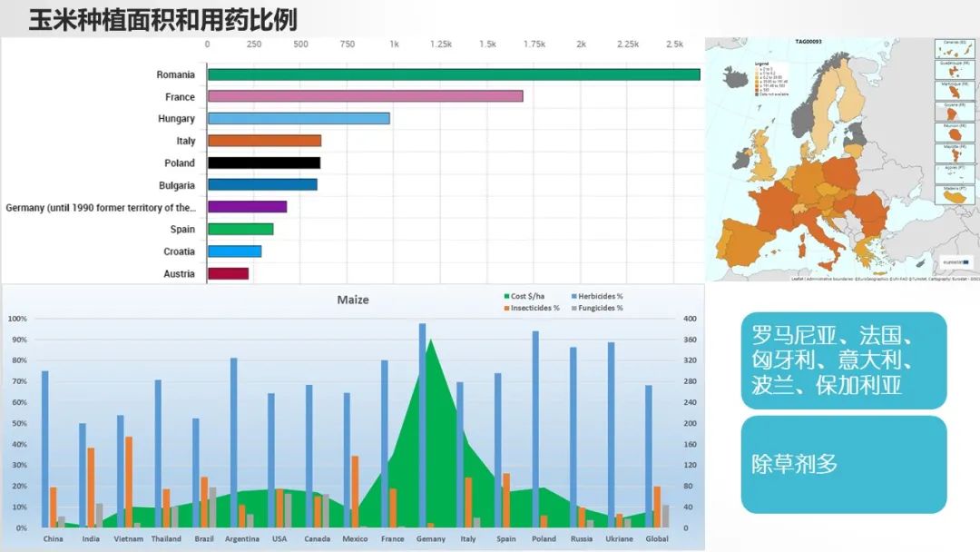Click the green Cost $/ha legend swatch
Image resolution: width=980 pixels, height=552 pixels.
(507, 296)
